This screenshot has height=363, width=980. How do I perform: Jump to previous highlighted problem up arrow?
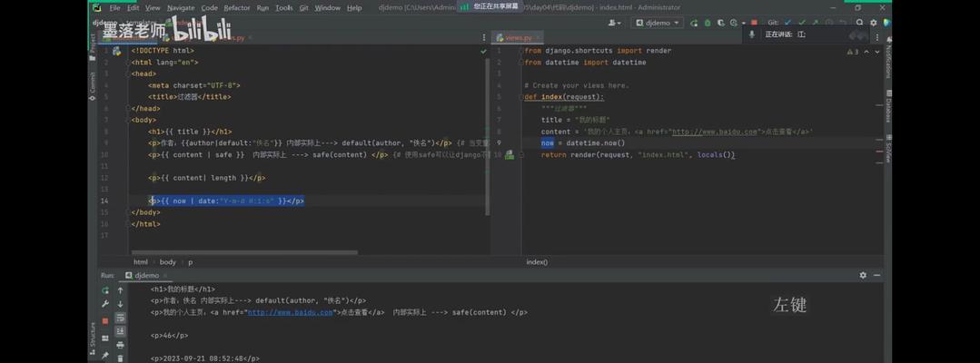pyautogui.click(x=867, y=52)
